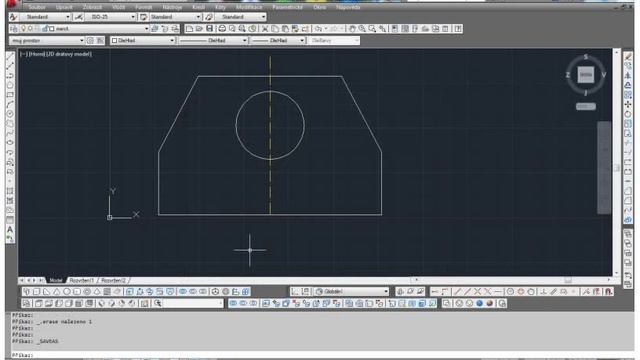Toggle the layer lock icon
The height and width of the screenshot is (360, 640).
(45, 29)
